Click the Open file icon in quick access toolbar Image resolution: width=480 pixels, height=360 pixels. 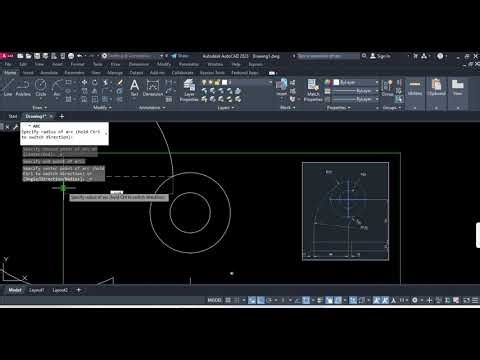29,56
